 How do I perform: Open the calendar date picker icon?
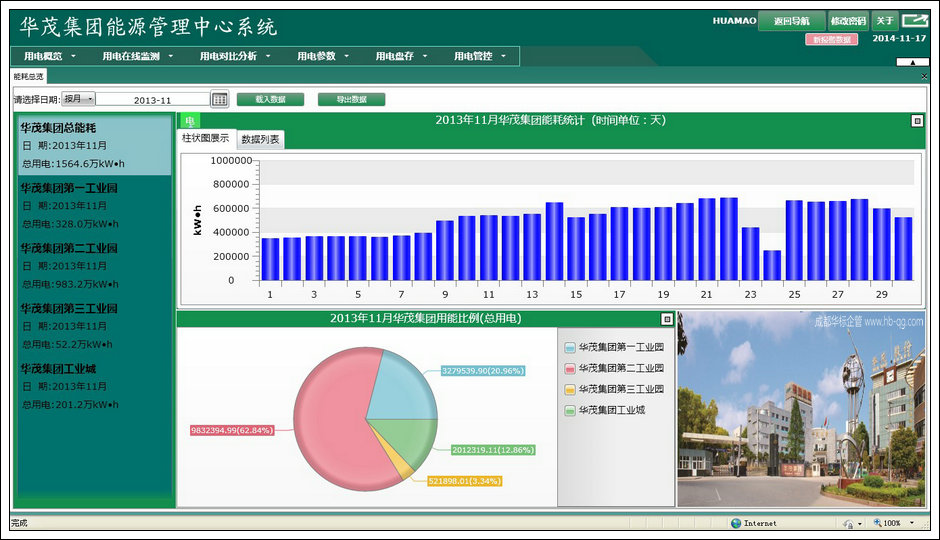pos(220,99)
